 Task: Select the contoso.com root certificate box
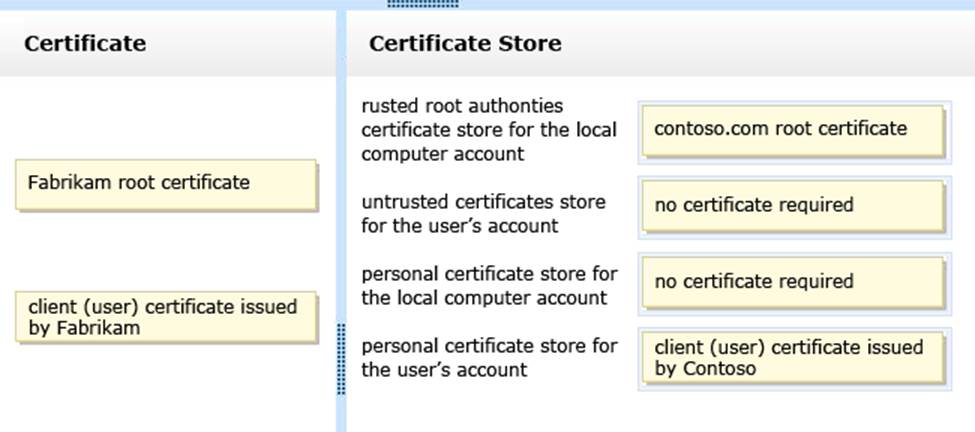tap(793, 129)
